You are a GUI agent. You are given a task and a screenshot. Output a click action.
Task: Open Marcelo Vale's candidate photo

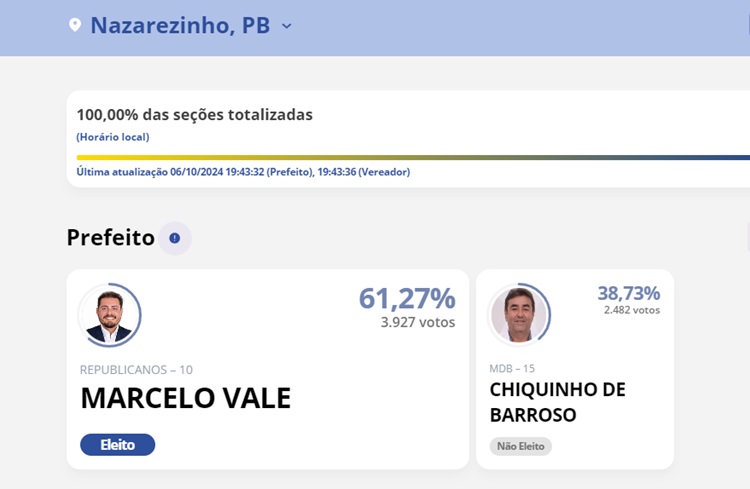click(109, 316)
